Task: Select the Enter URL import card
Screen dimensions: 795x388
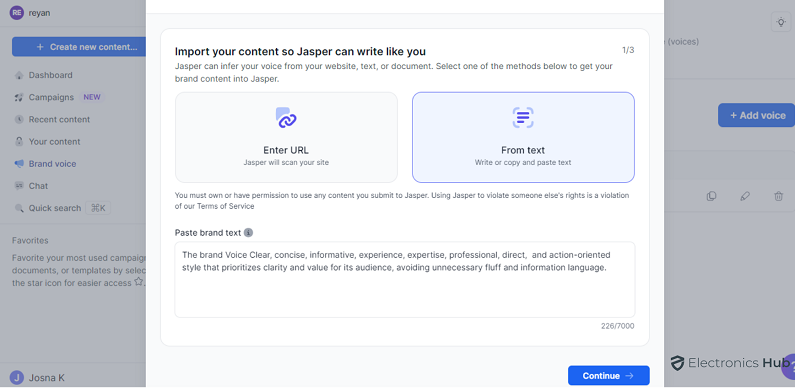Action: pyautogui.click(x=286, y=137)
